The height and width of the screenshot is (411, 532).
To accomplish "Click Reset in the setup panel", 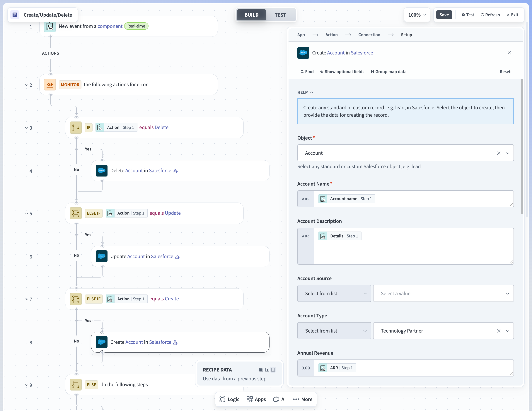I will (x=505, y=72).
